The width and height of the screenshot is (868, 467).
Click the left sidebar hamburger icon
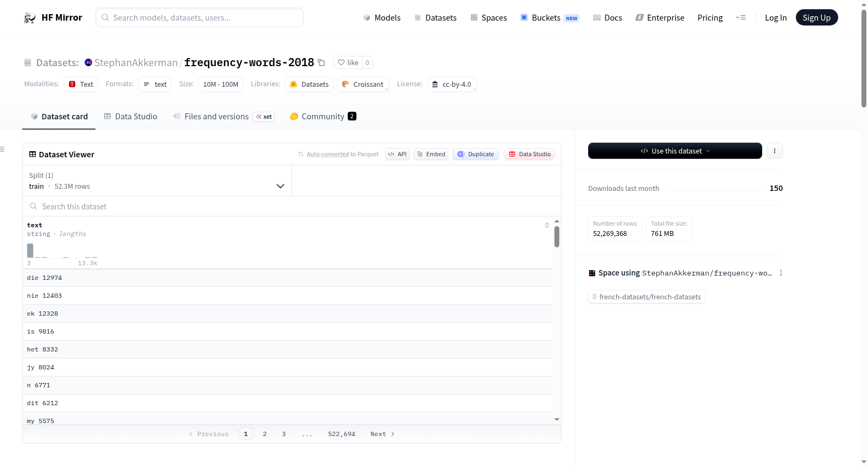click(2, 149)
